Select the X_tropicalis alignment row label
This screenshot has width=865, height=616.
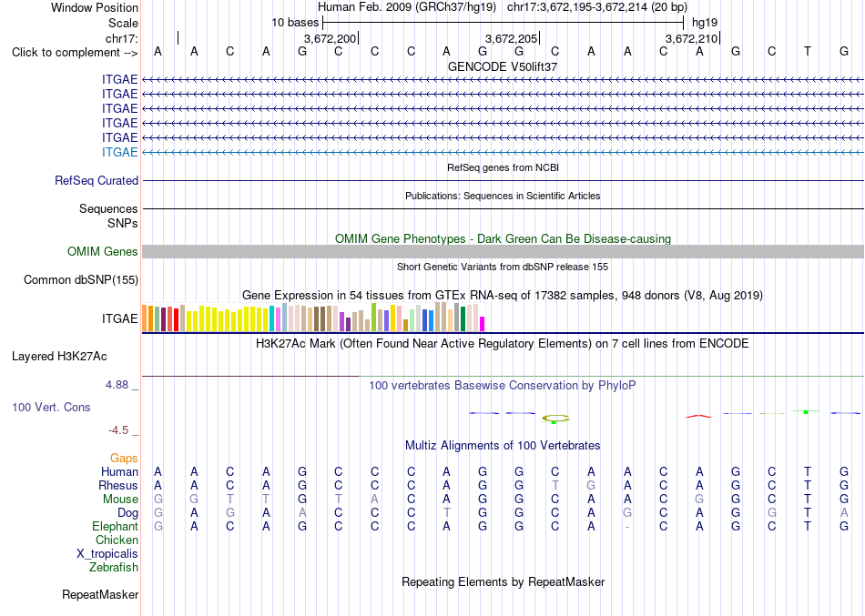pyautogui.click(x=107, y=554)
